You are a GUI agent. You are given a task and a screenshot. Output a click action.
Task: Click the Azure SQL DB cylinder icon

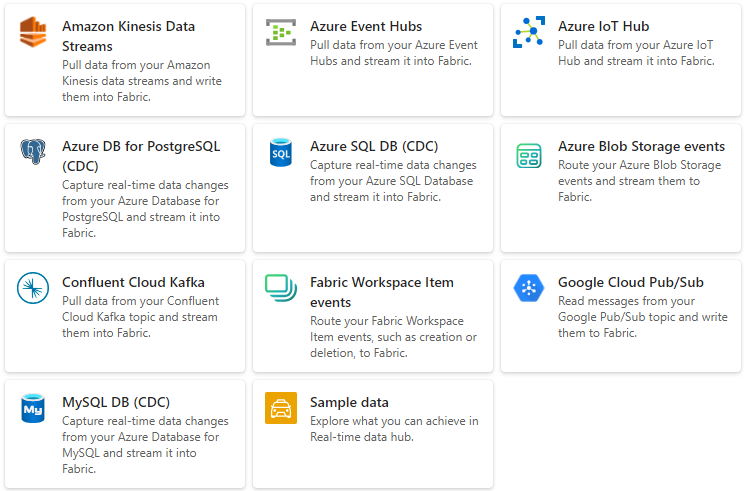tap(281, 152)
